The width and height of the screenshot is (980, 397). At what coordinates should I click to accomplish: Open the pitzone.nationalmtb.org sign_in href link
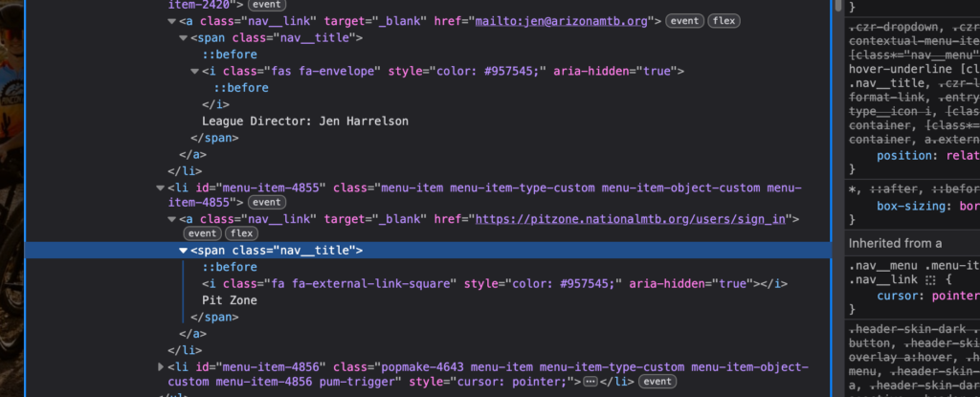tap(631, 219)
